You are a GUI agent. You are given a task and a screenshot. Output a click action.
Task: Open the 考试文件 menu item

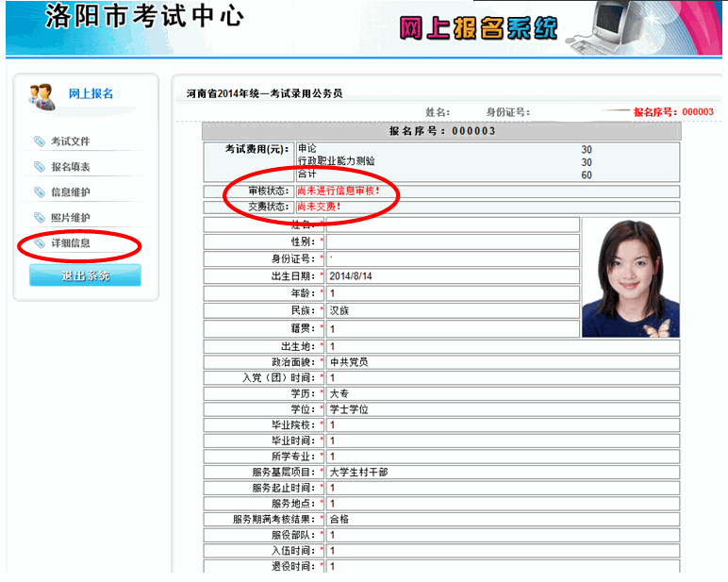(x=71, y=141)
